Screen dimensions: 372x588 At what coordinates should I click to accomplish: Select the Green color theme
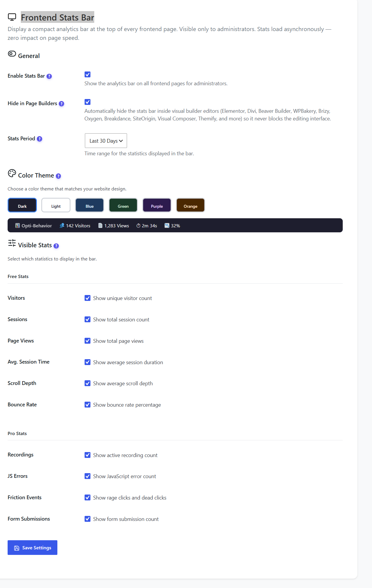coord(123,205)
